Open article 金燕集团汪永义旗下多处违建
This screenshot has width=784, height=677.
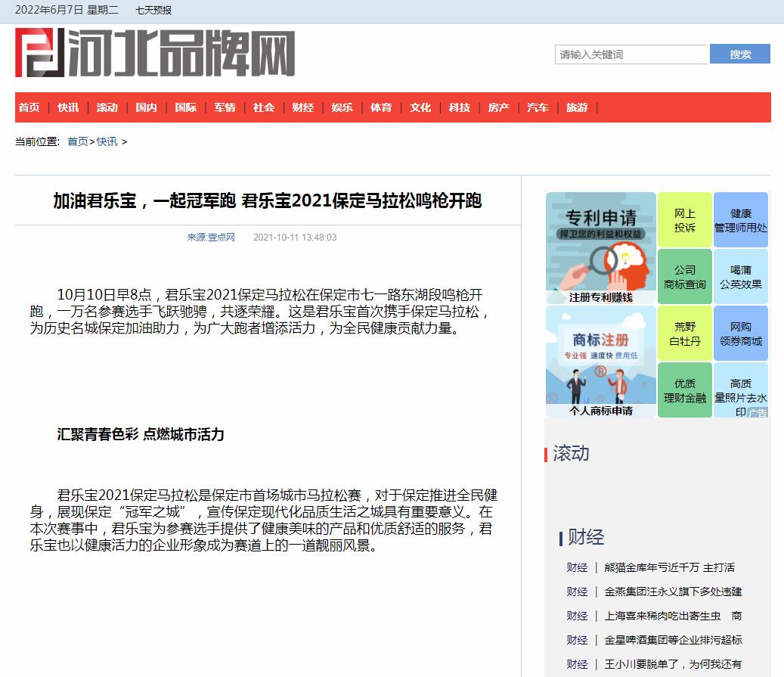673,592
